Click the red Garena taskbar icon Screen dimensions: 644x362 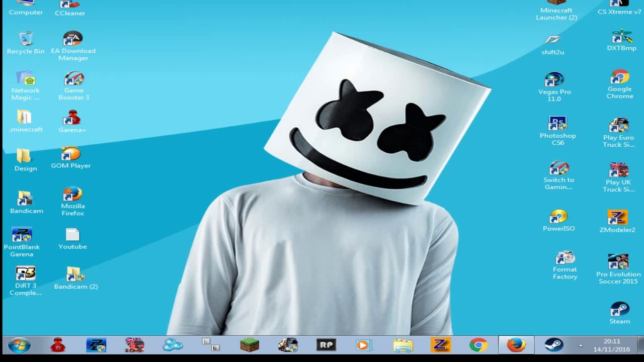point(58,345)
